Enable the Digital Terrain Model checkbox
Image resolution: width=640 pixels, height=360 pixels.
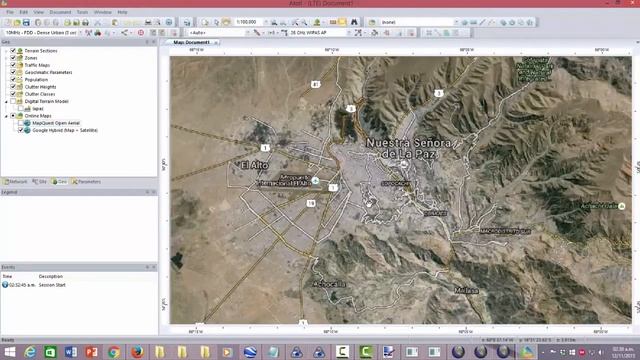[13, 101]
